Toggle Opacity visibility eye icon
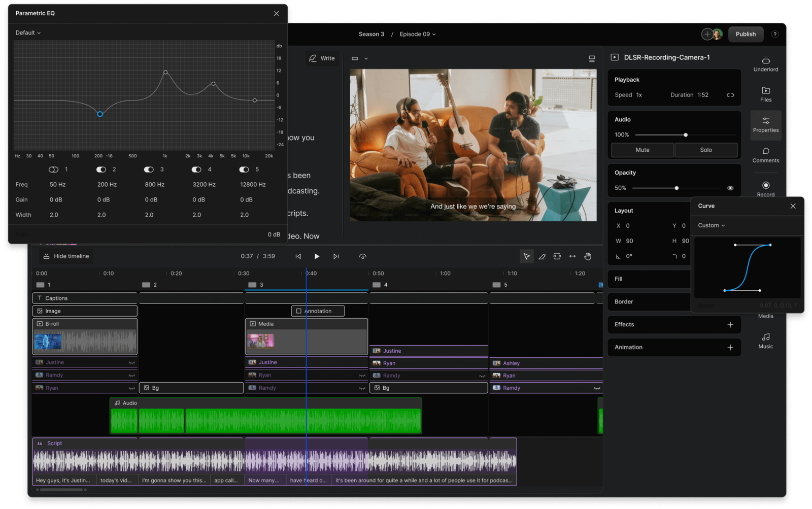812x509 pixels. [730, 188]
